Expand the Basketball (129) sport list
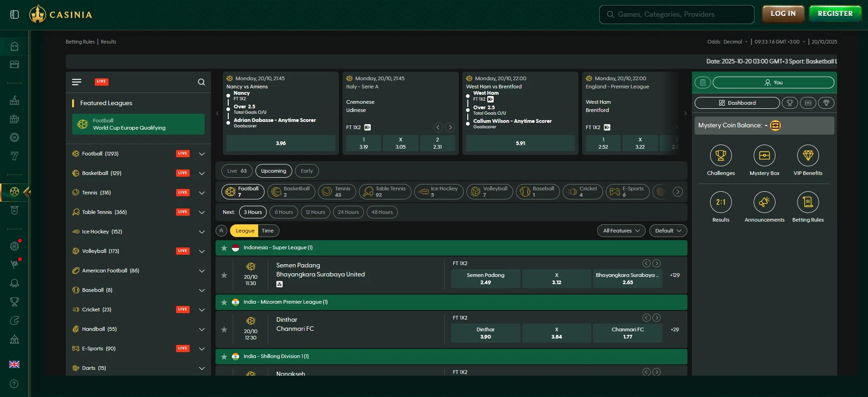The height and width of the screenshot is (397, 868). point(202,173)
